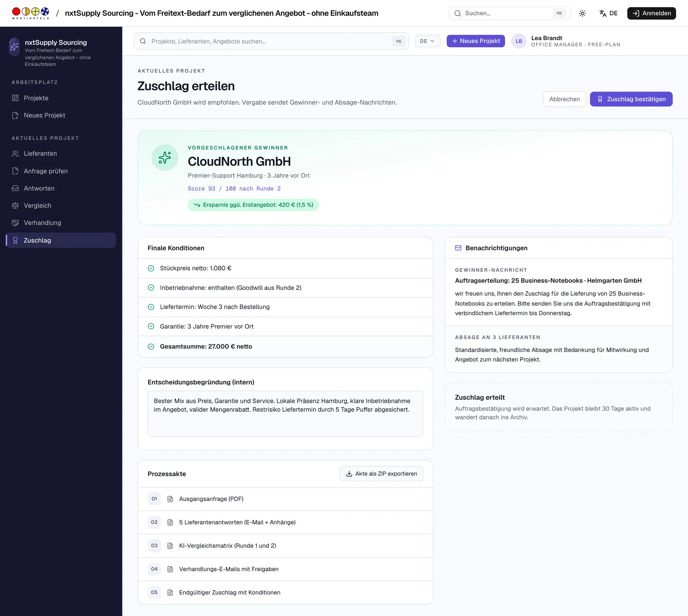
Task: Click check icon beside Stückpreis netto
Action: tap(151, 269)
